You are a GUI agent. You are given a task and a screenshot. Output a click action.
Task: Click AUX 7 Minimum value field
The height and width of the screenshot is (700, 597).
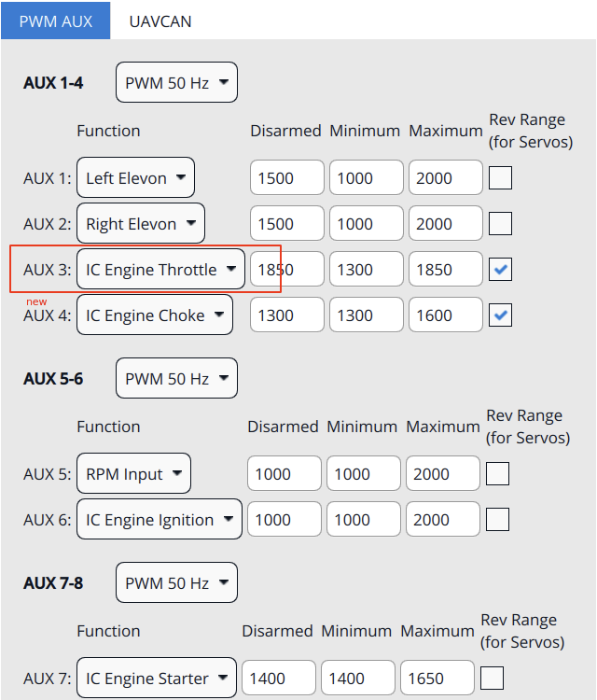(358, 679)
